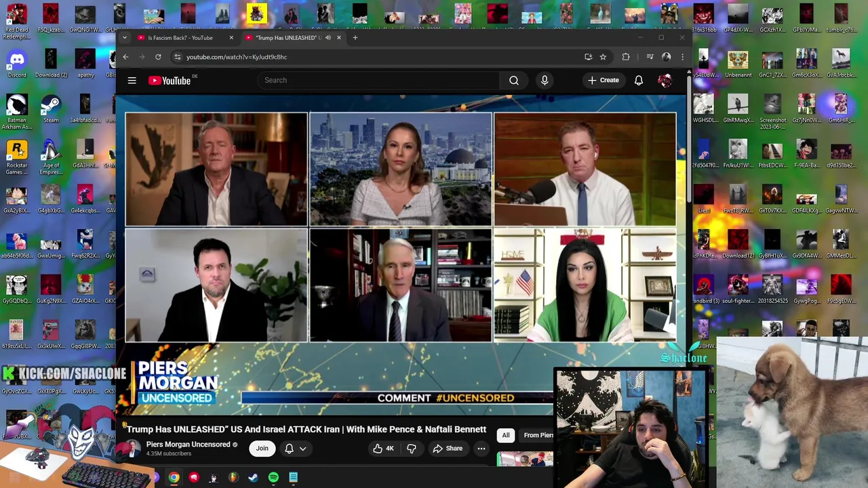This screenshot has height=488, width=868.
Task: Dislike the video with thumbs down
Action: click(412, 449)
